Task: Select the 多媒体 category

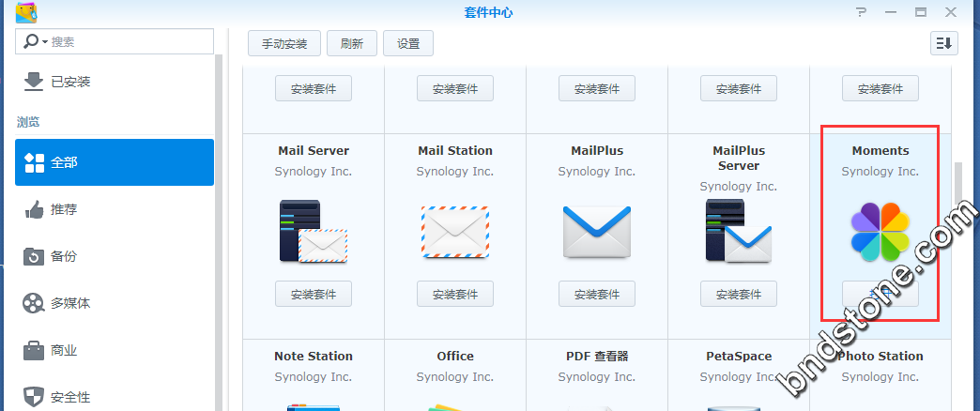Action: (115, 304)
